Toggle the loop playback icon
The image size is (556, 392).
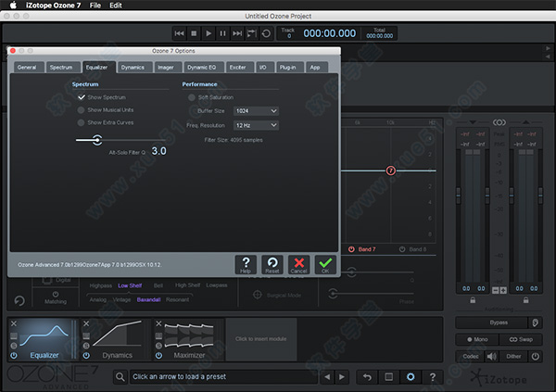(266, 33)
